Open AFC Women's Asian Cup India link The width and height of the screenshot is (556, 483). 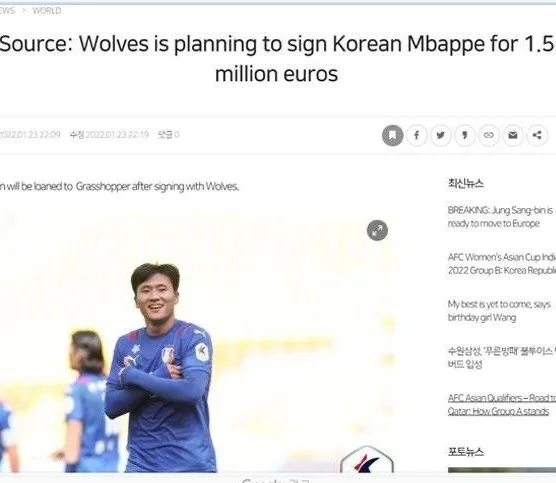502,264
